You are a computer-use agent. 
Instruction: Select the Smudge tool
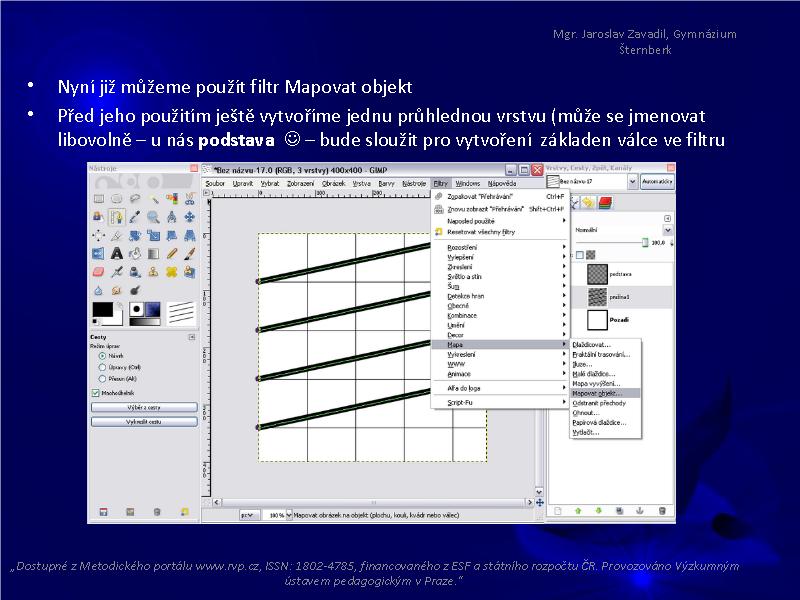pos(117,290)
